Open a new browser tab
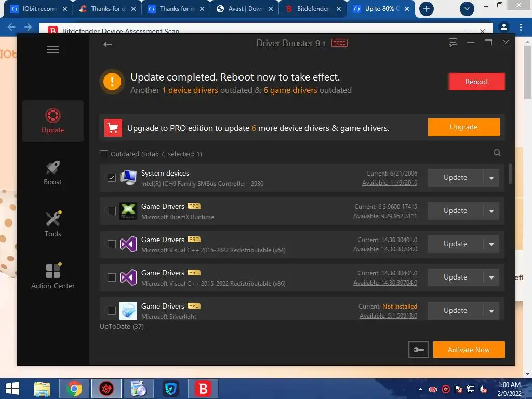532x399 pixels. 427,9
